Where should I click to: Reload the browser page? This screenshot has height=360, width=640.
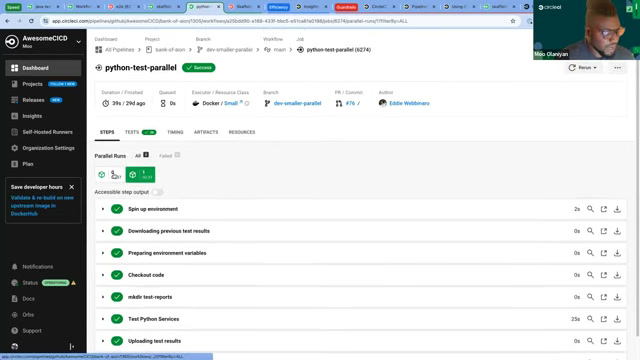(x=31, y=21)
